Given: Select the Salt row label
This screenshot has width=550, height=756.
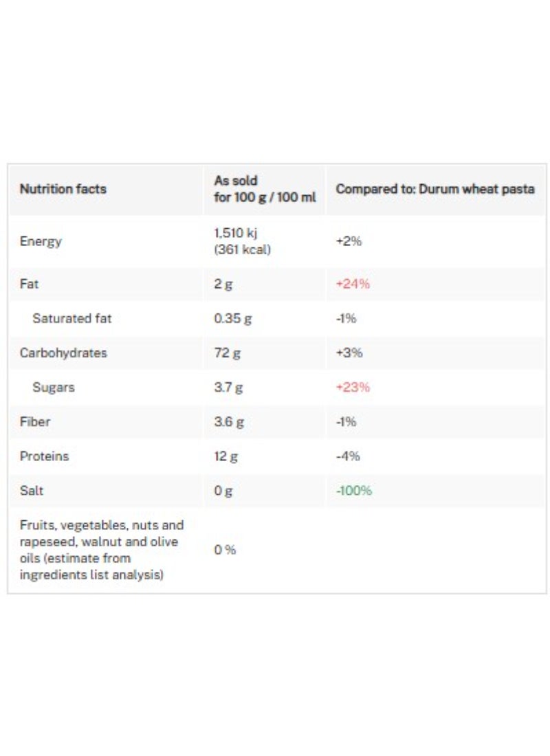Looking at the screenshot, I should click(x=32, y=491).
